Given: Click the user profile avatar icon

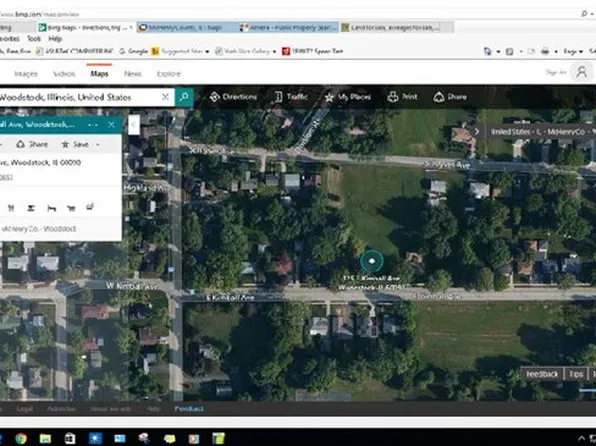Looking at the screenshot, I should point(582,72).
